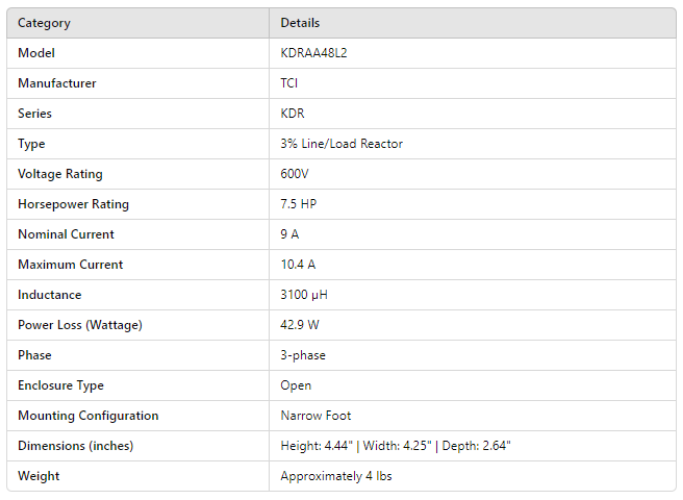The width and height of the screenshot is (683, 500).
Task: Click the Enclosure Type label
Action: pyautogui.click(x=60, y=385)
